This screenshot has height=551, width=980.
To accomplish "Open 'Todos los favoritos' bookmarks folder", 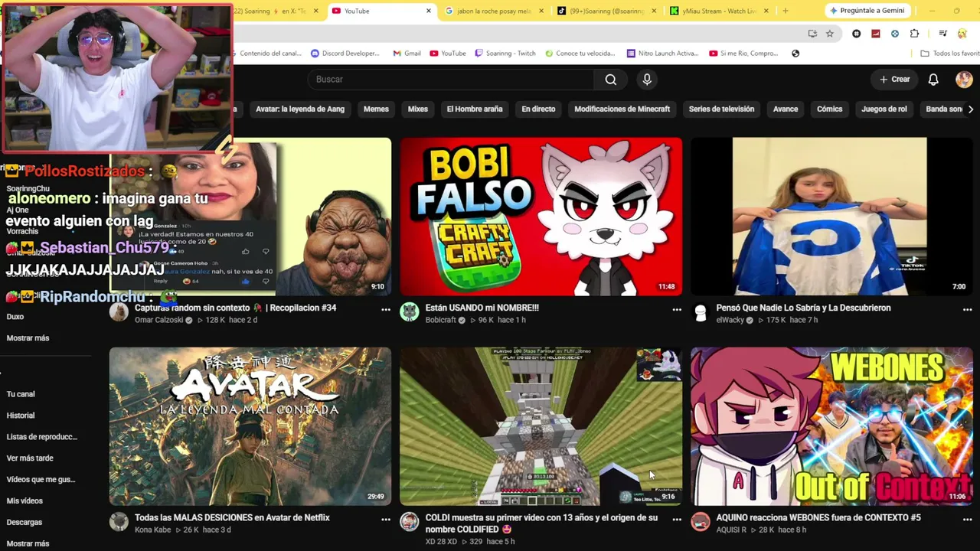I will tap(949, 54).
